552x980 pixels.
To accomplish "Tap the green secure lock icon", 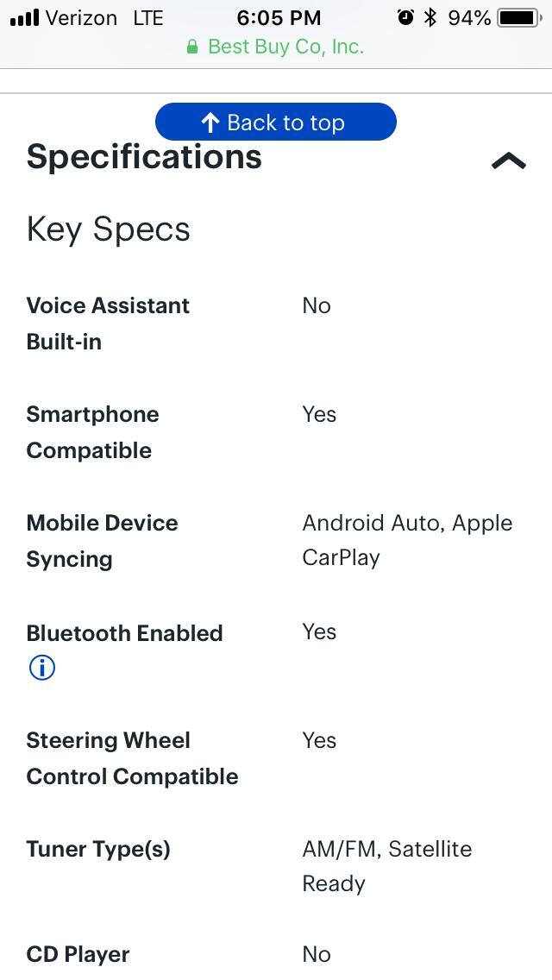I will point(192,47).
